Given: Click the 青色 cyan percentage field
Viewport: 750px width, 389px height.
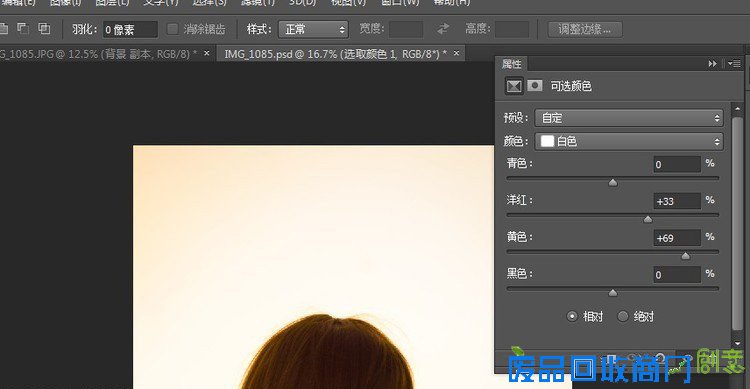Looking at the screenshot, I should click(677, 164).
